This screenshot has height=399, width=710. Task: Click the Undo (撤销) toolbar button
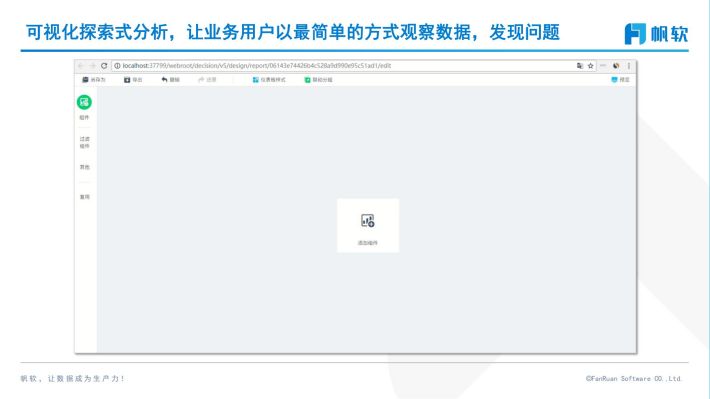pos(170,80)
